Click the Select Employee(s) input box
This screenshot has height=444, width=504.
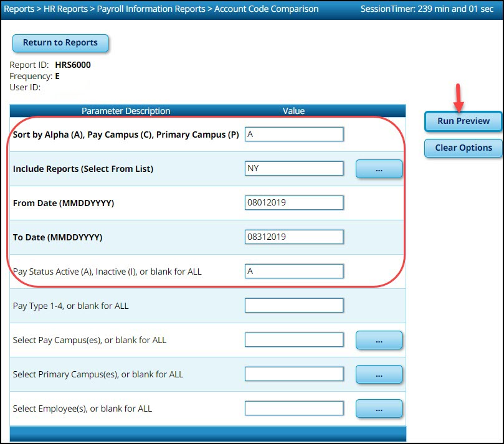294,408
